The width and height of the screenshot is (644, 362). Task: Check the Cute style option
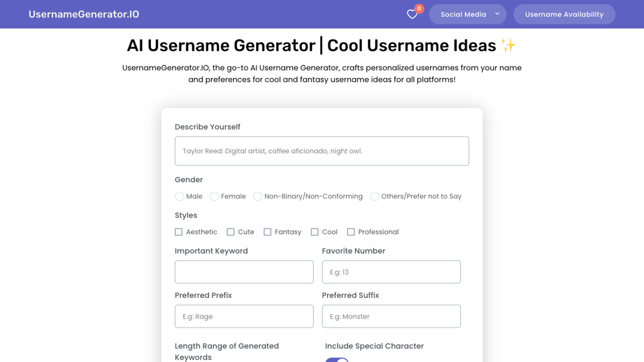pyautogui.click(x=230, y=231)
